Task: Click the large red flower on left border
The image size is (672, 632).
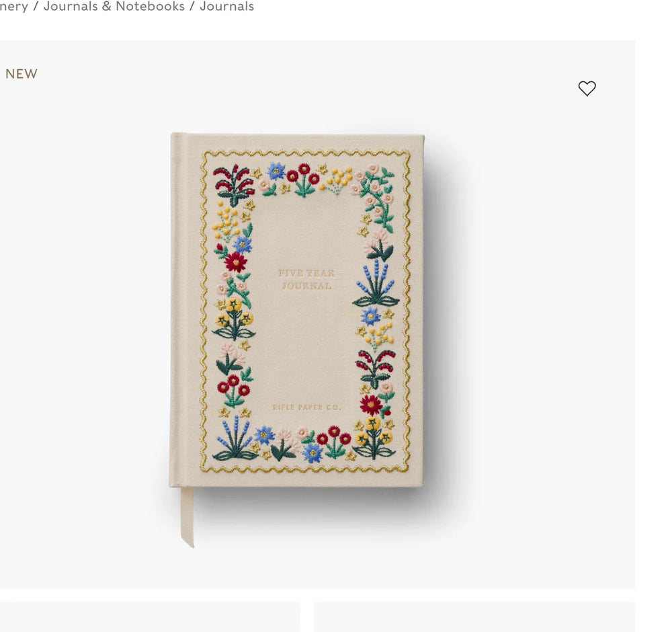Action: coord(235,262)
